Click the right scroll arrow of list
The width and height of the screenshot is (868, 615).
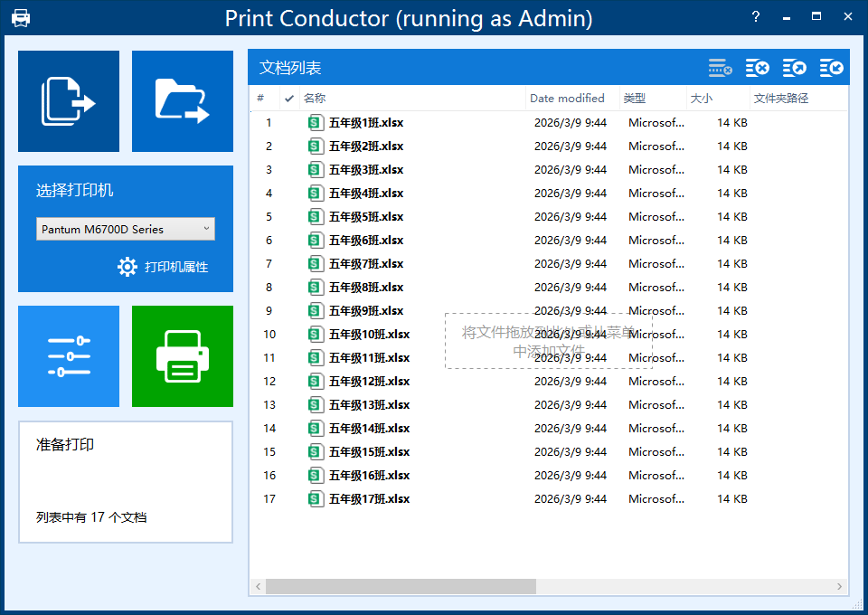click(840, 587)
